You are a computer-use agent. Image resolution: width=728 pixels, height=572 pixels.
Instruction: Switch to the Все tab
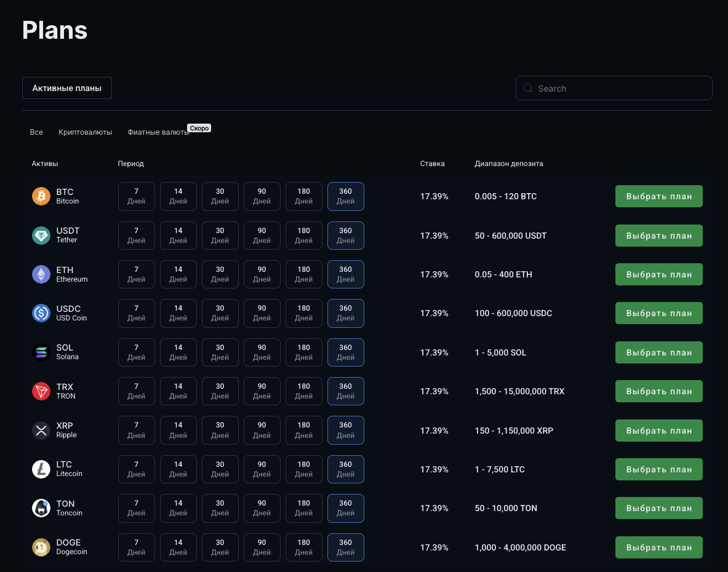tap(36, 132)
